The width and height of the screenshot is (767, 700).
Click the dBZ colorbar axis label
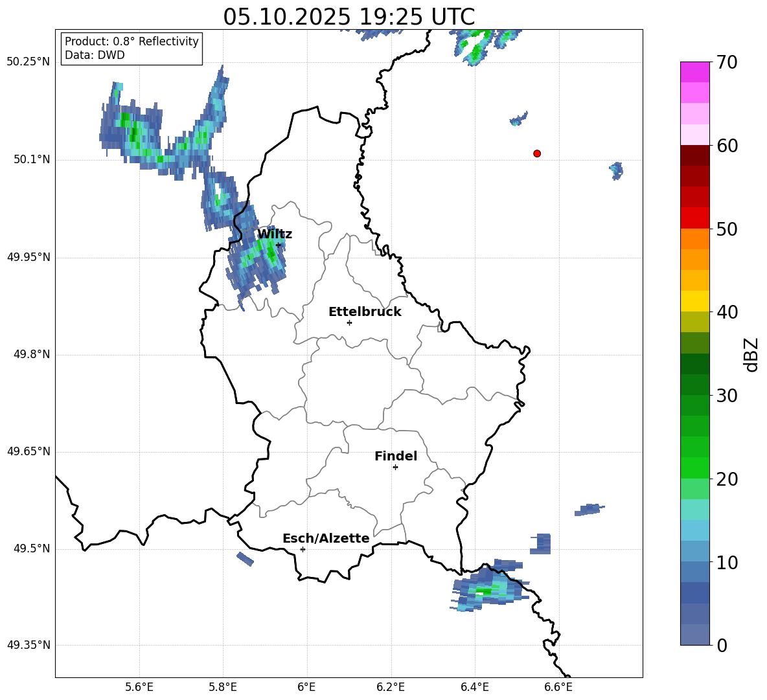tap(751, 354)
